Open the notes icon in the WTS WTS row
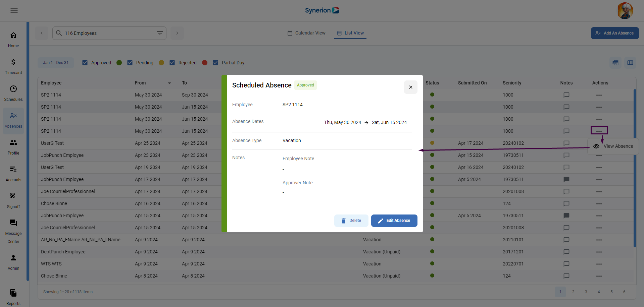The height and width of the screenshot is (307, 644). [566, 264]
